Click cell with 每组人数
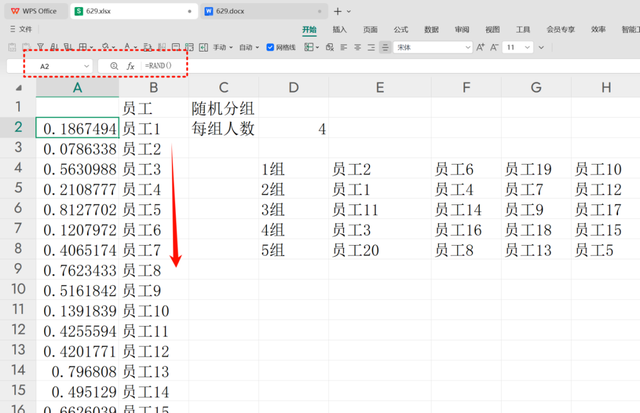The height and width of the screenshot is (413, 640). pyautogui.click(x=223, y=129)
